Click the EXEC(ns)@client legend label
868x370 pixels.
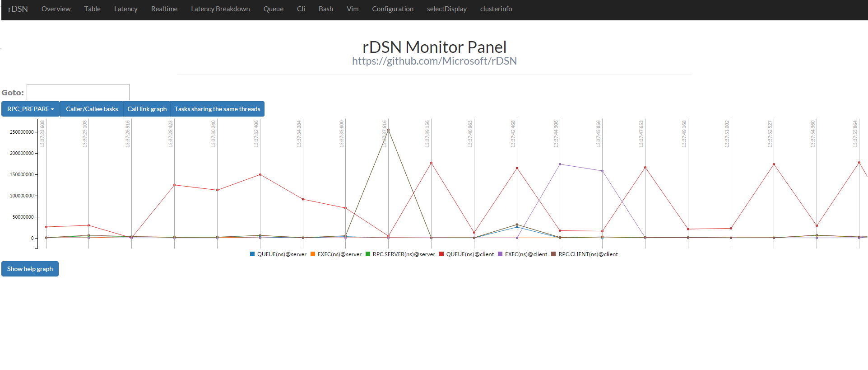tap(526, 254)
